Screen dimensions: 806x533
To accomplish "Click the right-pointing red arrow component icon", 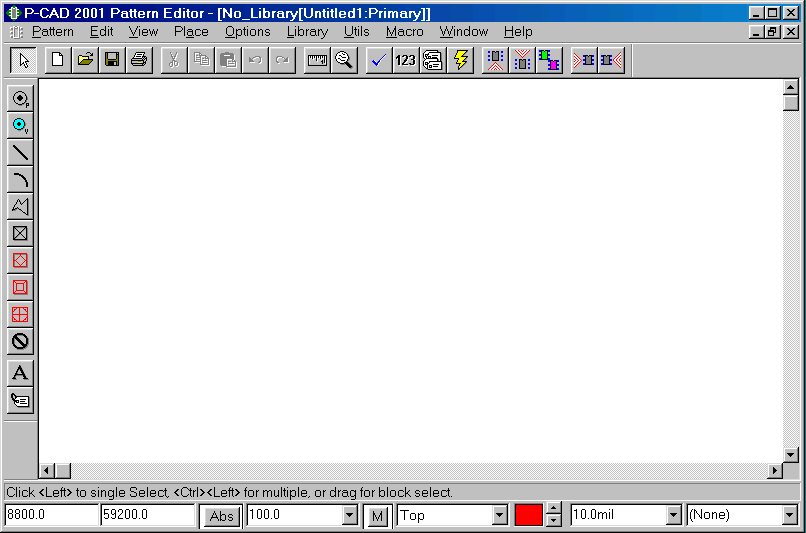I will [584, 60].
